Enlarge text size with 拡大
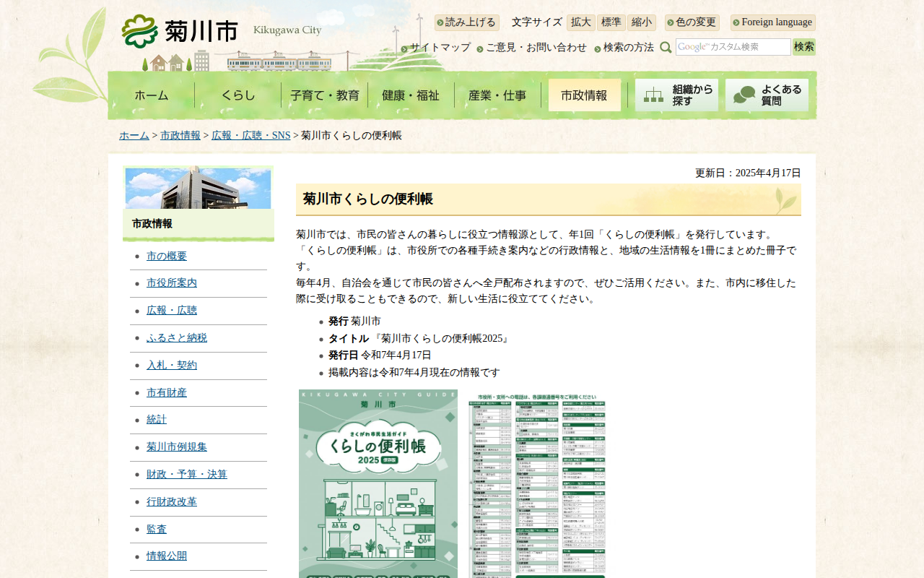Image resolution: width=924 pixels, height=578 pixels. coord(581,22)
